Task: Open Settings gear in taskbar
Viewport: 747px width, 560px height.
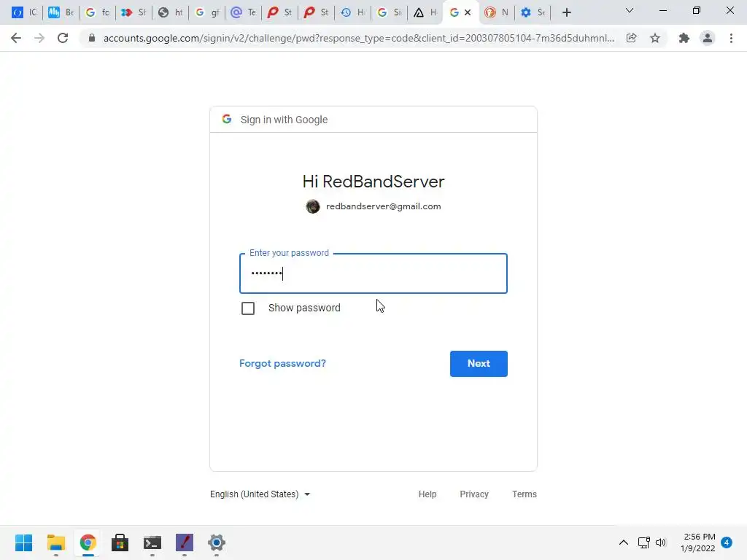Action: 216,542
